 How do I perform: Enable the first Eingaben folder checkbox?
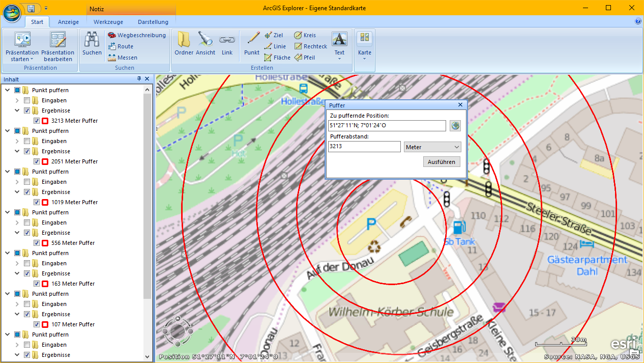click(27, 100)
